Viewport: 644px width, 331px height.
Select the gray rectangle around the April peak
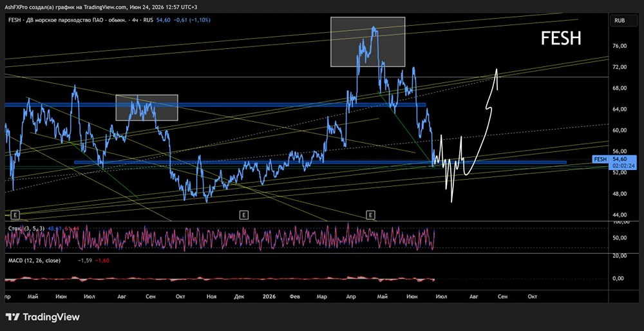[x=368, y=42]
